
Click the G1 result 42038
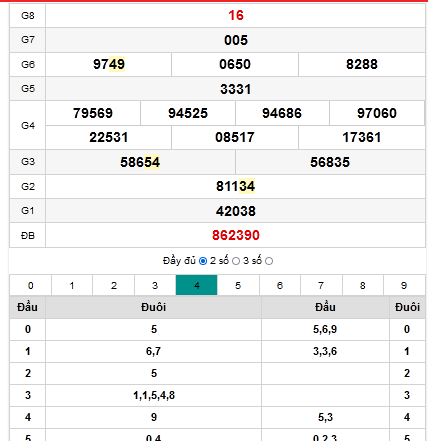pos(236,211)
